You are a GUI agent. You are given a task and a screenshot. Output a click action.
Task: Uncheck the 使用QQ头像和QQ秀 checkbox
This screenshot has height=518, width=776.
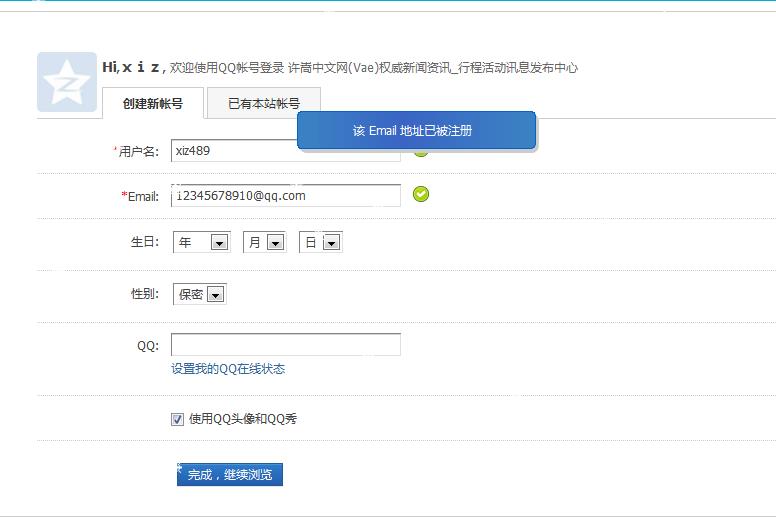click(177, 420)
